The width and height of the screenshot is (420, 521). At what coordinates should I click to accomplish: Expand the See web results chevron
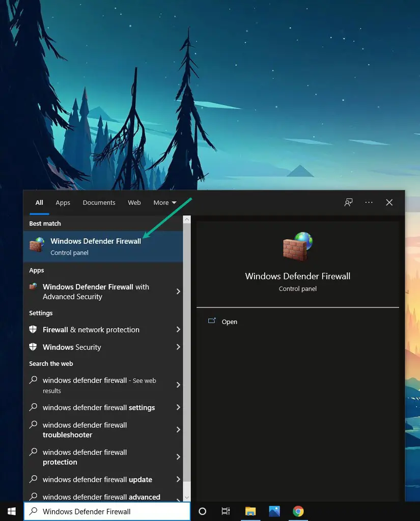(x=178, y=385)
